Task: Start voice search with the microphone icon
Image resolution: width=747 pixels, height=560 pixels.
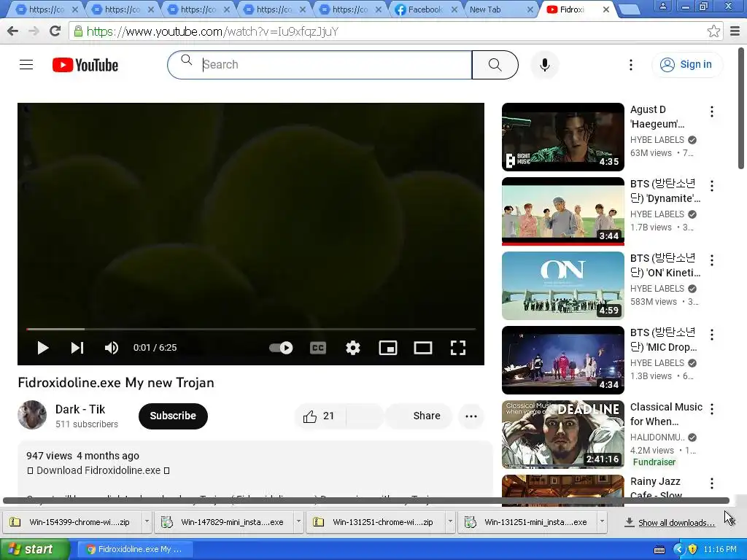Action: click(x=544, y=65)
